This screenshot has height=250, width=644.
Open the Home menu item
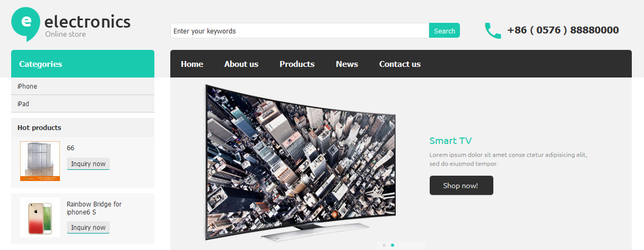[192, 64]
